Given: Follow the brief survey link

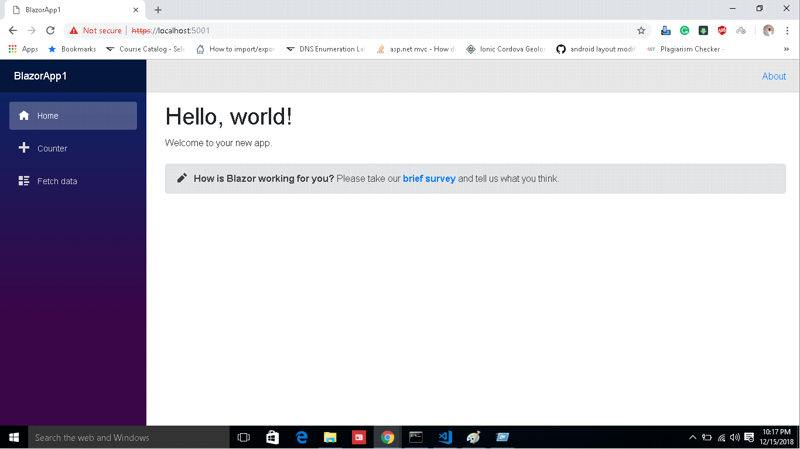Looking at the screenshot, I should pos(429,179).
